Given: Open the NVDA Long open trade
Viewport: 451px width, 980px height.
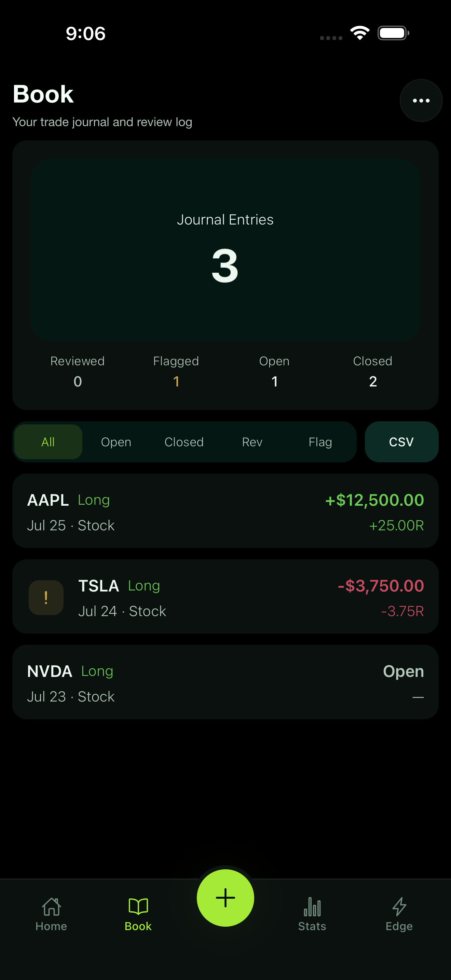Looking at the screenshot, I should tap(225, 682).
